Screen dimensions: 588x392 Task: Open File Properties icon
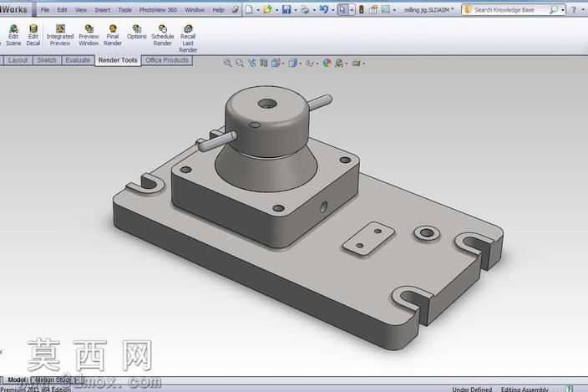[x=373, y=10]
